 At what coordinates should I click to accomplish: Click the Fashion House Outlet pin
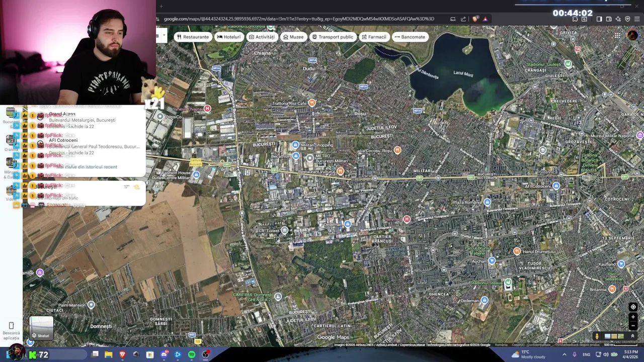click(196, 174)
